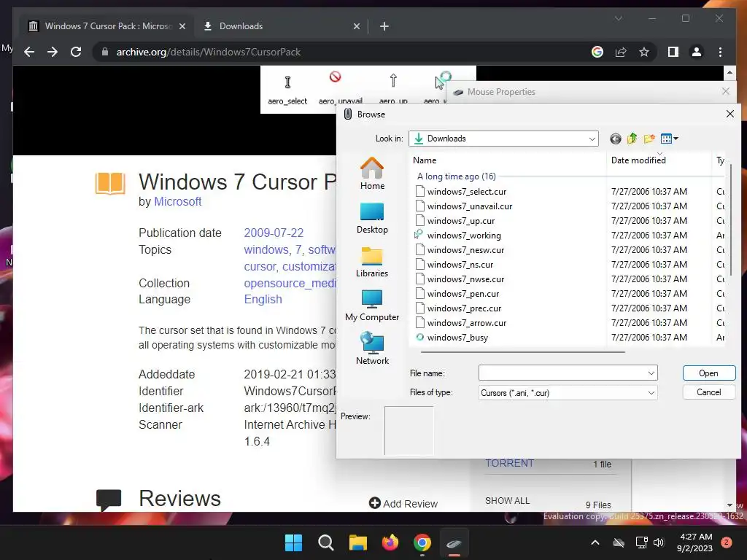
Task: Click the Google icon in address bar
Action: pyautogui.click(x=597, y=52)
